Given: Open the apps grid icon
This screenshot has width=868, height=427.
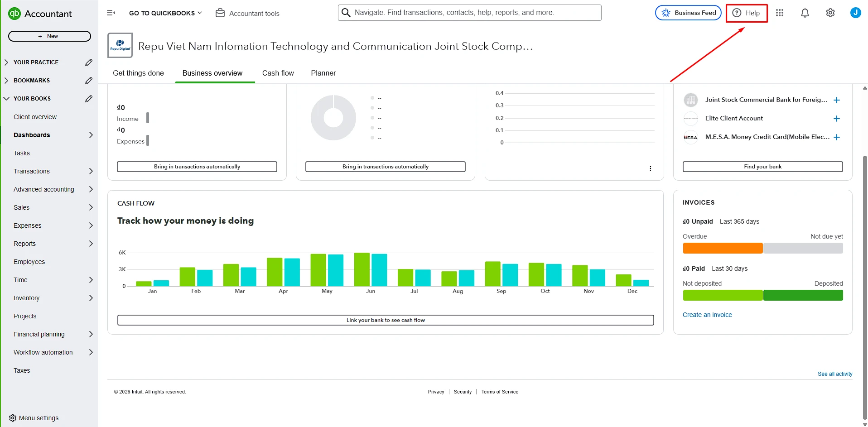Looking at the screenshot, I should point(779,13).
